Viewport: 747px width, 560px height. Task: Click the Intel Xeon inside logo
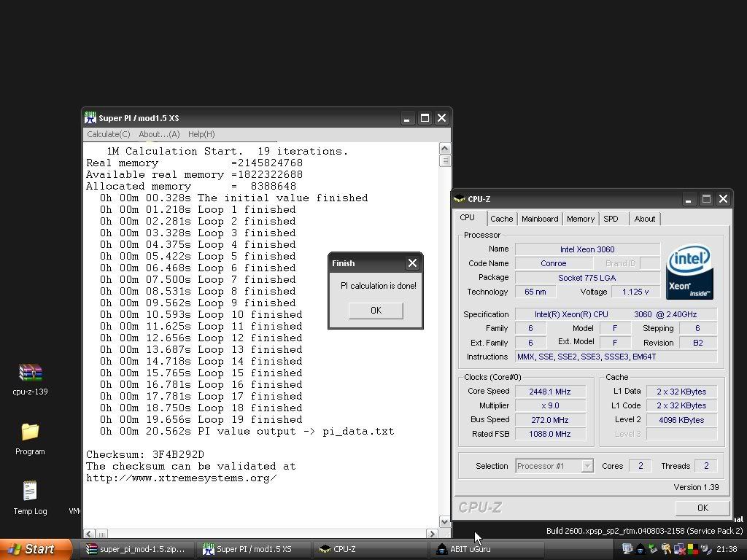coord(689,272)
